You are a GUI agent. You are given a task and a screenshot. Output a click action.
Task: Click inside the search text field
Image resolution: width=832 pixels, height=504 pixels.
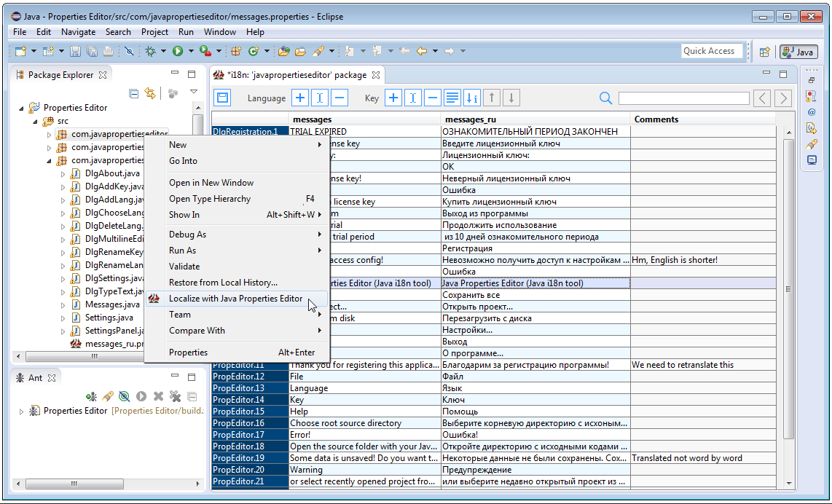click(683, 97)
